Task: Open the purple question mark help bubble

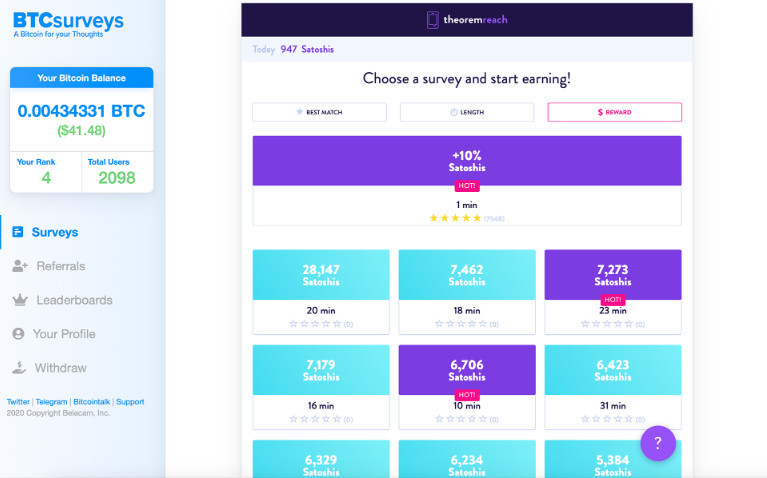Action: (658, 443)
